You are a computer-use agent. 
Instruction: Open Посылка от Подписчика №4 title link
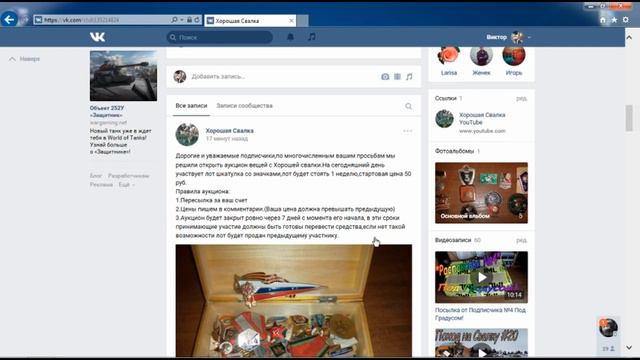pos(480,314)
